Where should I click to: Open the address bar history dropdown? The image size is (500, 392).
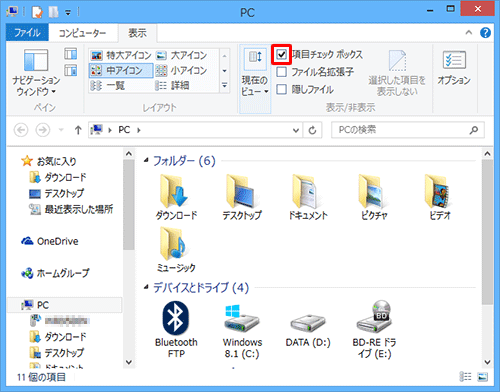[x=295, y=130]
